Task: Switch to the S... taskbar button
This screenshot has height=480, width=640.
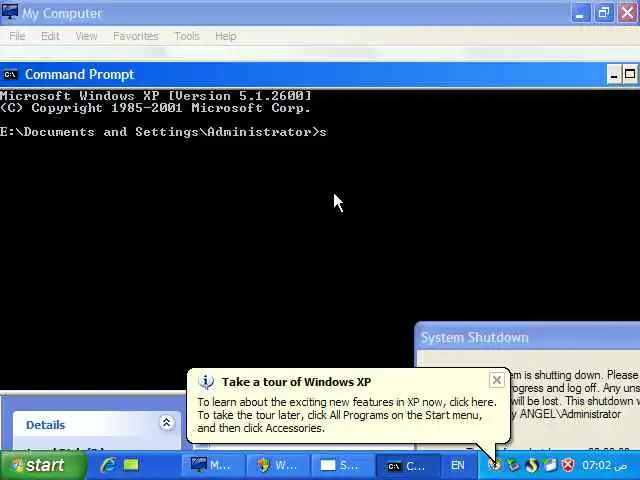Action: (341, 465)
